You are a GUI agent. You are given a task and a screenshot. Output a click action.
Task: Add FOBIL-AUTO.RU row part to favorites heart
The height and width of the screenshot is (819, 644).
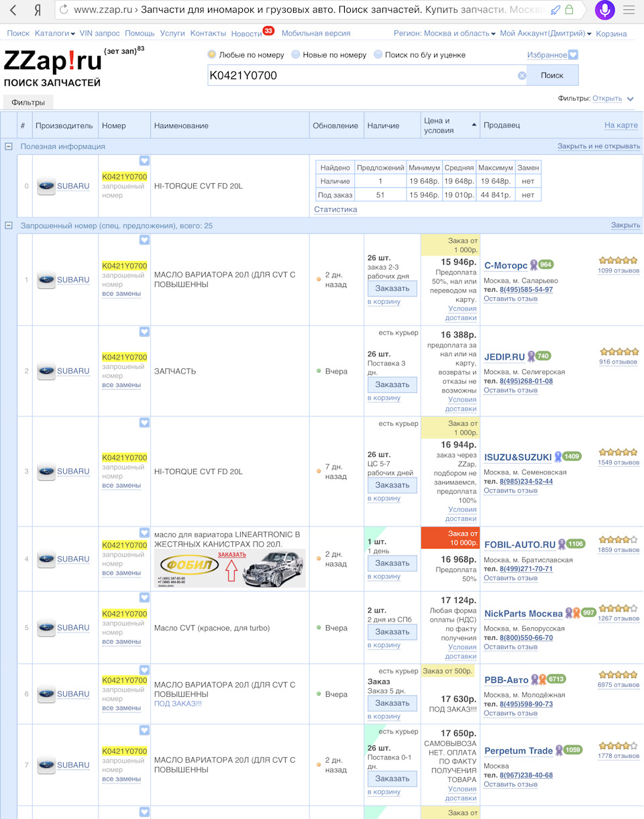[x=144, y=533]
